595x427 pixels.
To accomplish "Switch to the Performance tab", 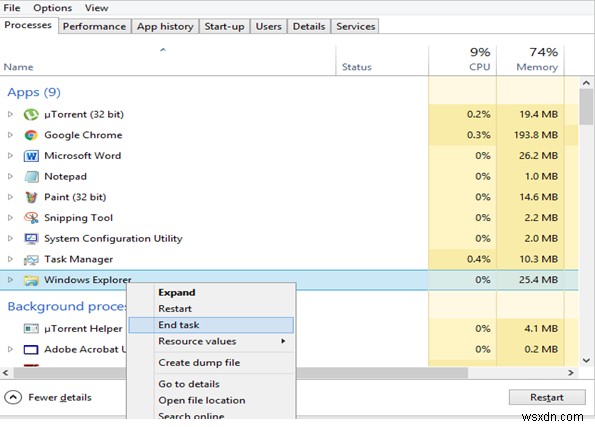I will 94,26.
